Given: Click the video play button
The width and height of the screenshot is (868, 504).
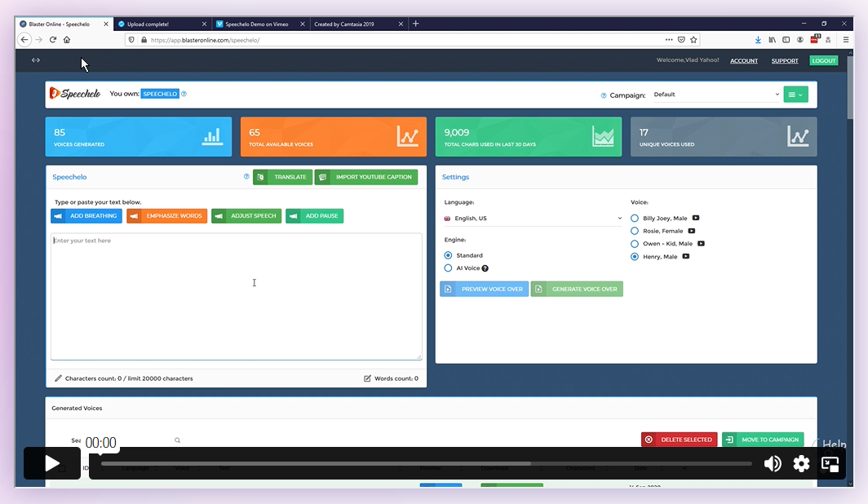Looking at the screenshot, I should (52, 463).
